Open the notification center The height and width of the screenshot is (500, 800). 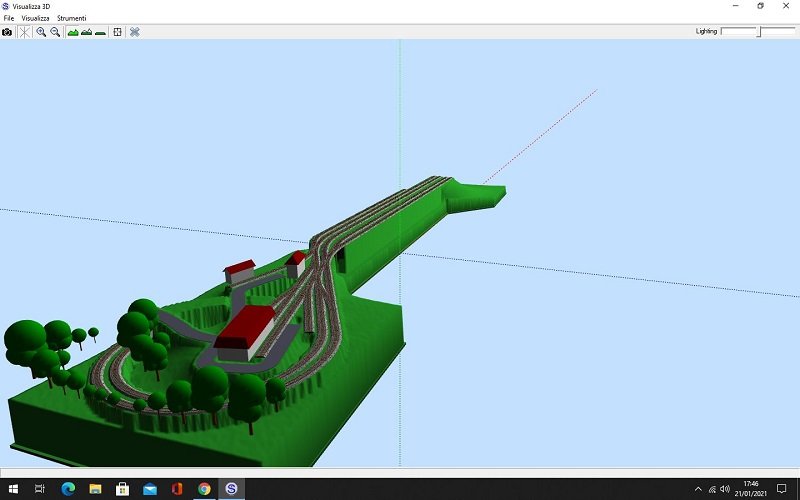click(x=782, y=489)
